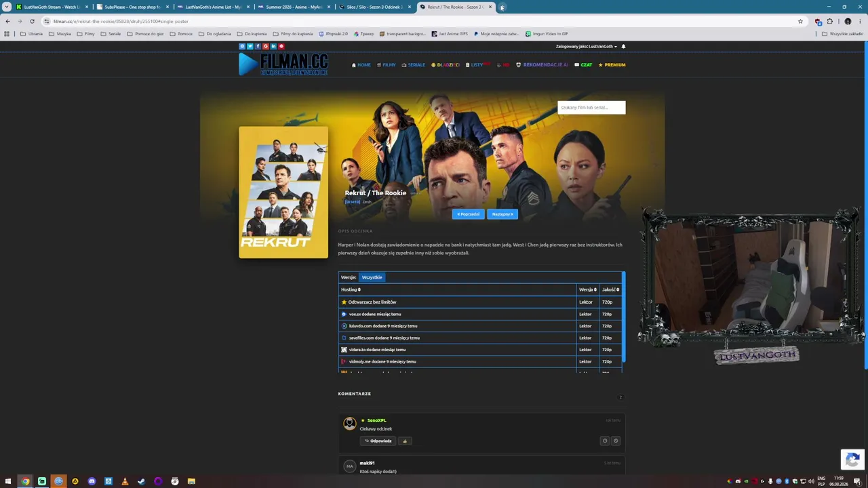868x488 pixels.
Task: Switch to the 'Silos / Silo' browser tab
Action: tap(374, 7)
